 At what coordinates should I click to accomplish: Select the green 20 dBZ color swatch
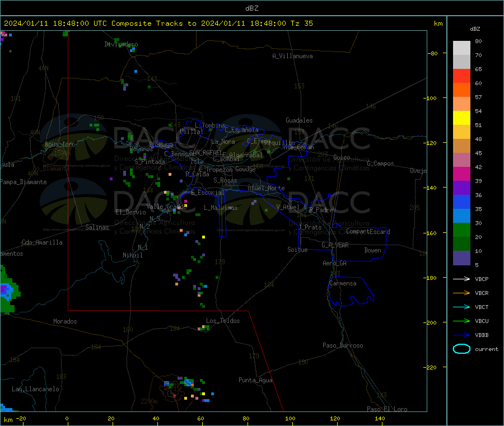[461, 230]
